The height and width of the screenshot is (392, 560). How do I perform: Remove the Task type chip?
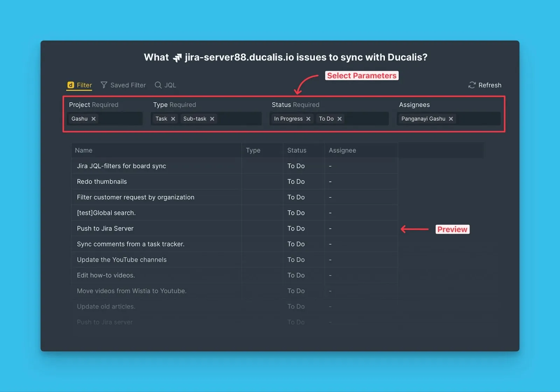[x=173, y=119]
